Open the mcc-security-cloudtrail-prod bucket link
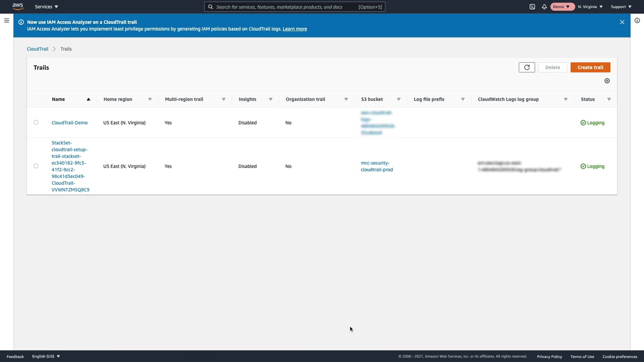This screenshot has width=644, height=362. click(x=377, y=166)
